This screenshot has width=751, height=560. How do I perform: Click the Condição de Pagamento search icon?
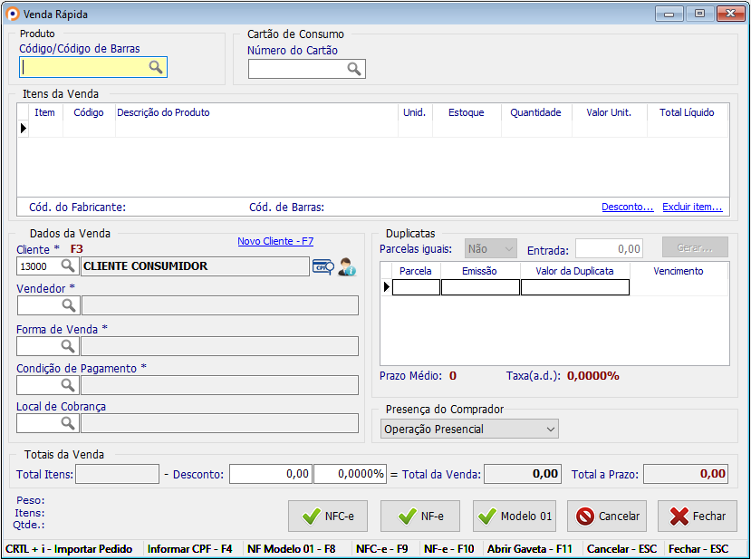[68, 385]
